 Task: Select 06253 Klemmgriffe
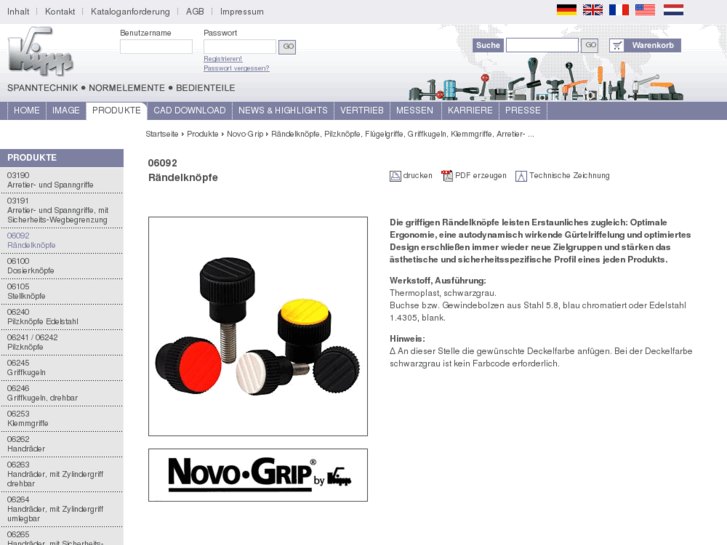(x=62, y=419)
